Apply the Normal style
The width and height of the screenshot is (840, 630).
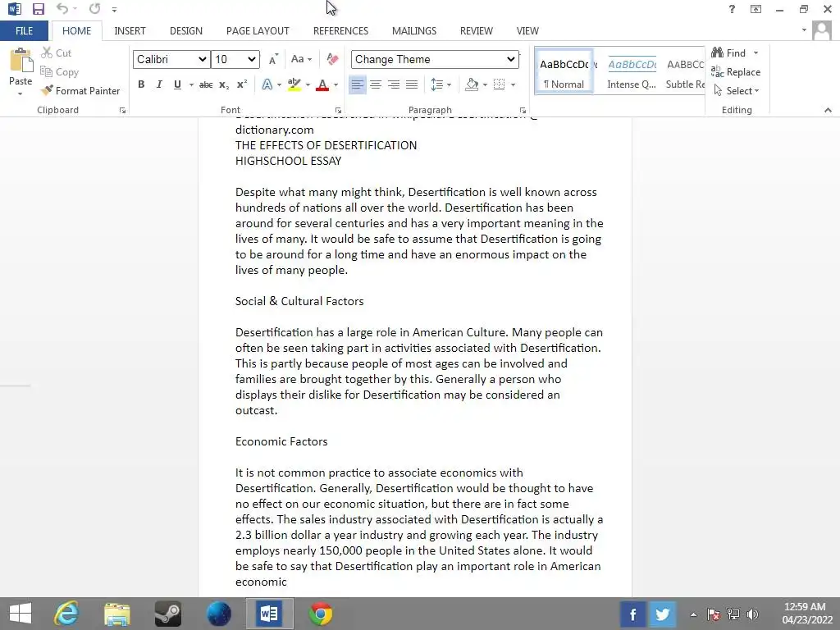click(x=564, y=72)
